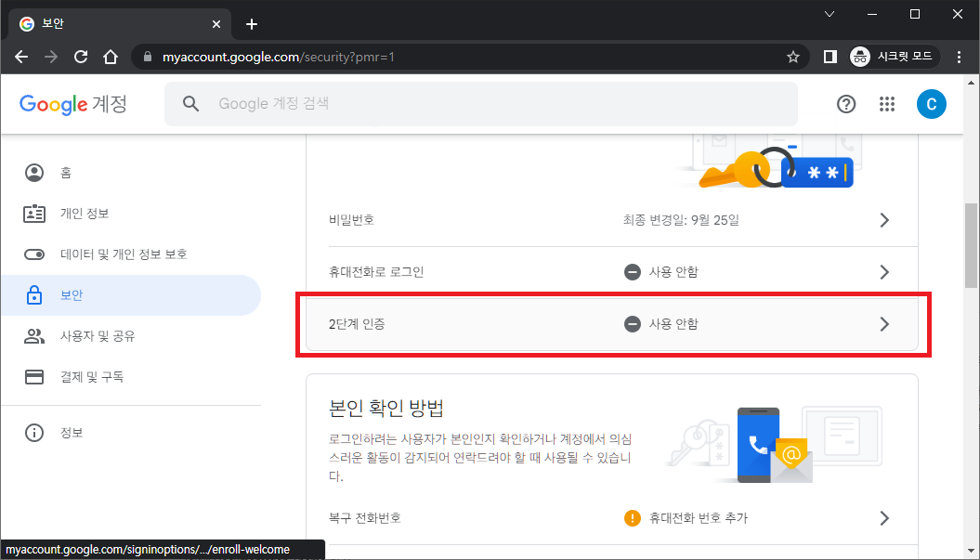
Task: Click chevron on 2단계 인증 row
Action: coord(884,324)
